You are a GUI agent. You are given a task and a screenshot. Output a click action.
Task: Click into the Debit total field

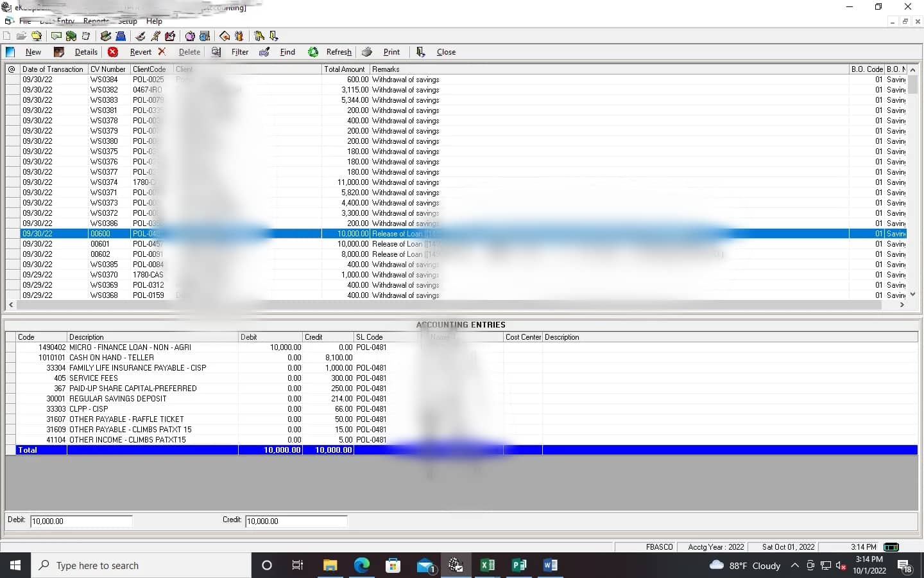point(81,521)
